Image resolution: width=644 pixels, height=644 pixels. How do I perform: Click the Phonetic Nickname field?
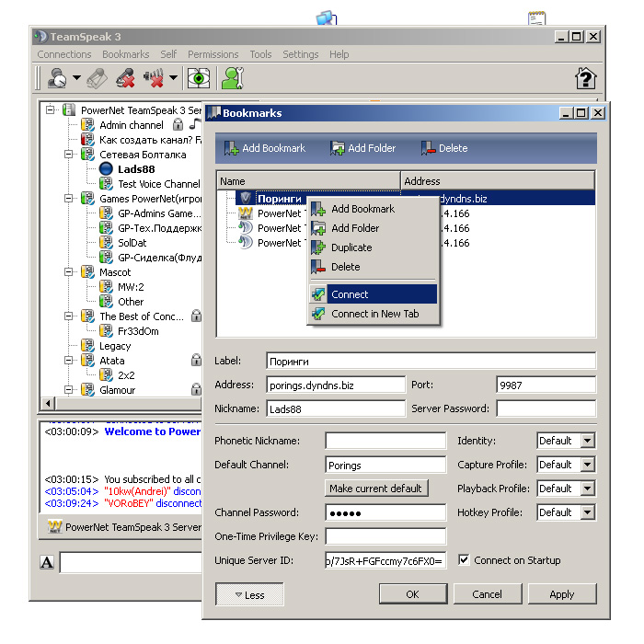pyautogui.click(x=385, y=441)
